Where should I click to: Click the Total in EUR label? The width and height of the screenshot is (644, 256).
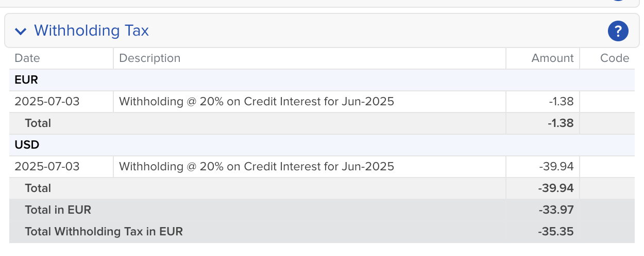58,210
